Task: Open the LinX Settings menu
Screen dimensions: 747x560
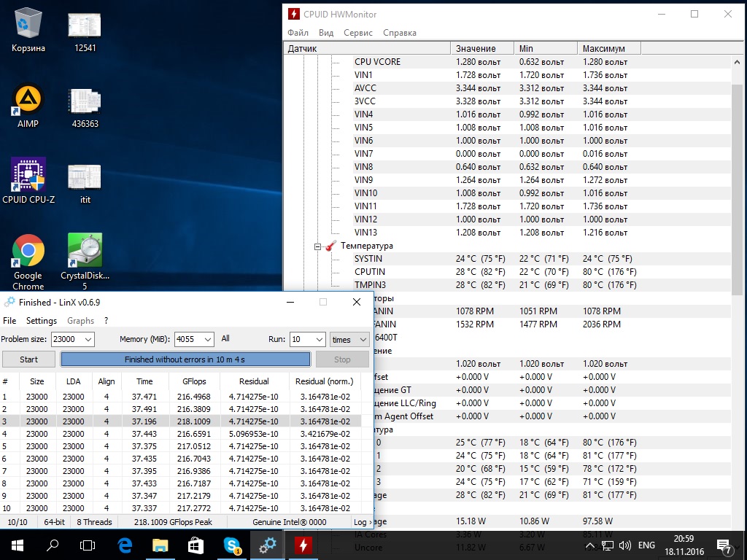Action: 42,321
